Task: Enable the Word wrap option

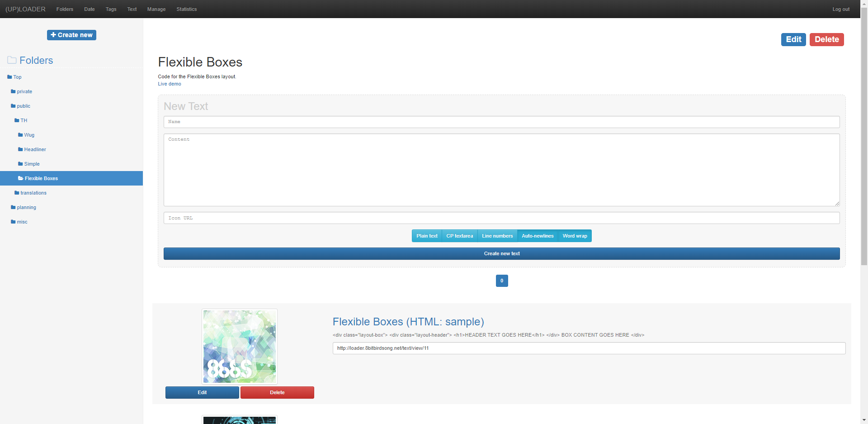Action: (x=575, y=236)
